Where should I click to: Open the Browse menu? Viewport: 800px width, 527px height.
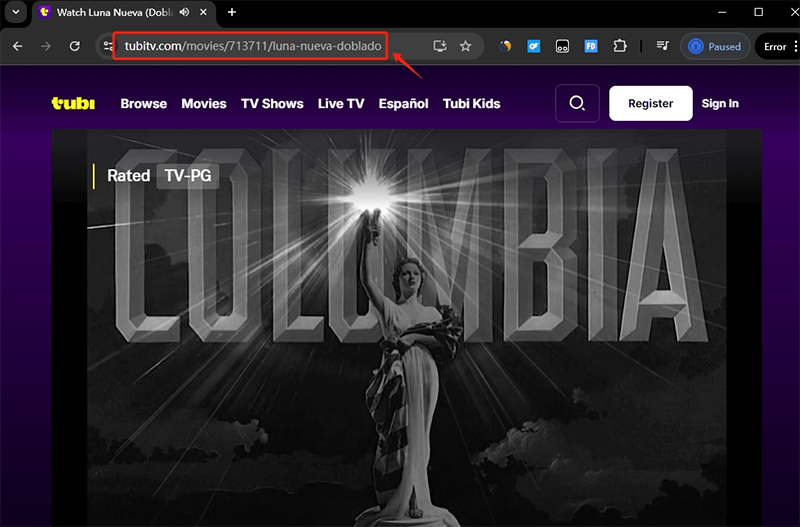[x=144, y=103]
